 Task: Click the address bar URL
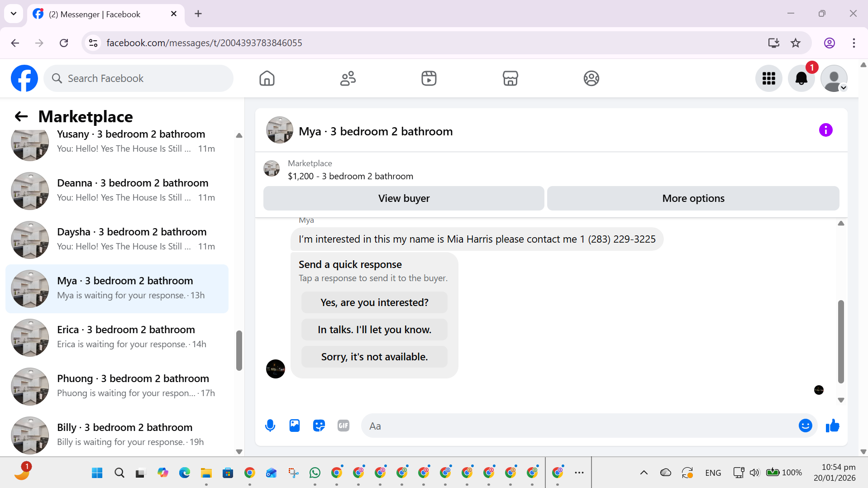point(204,43)
